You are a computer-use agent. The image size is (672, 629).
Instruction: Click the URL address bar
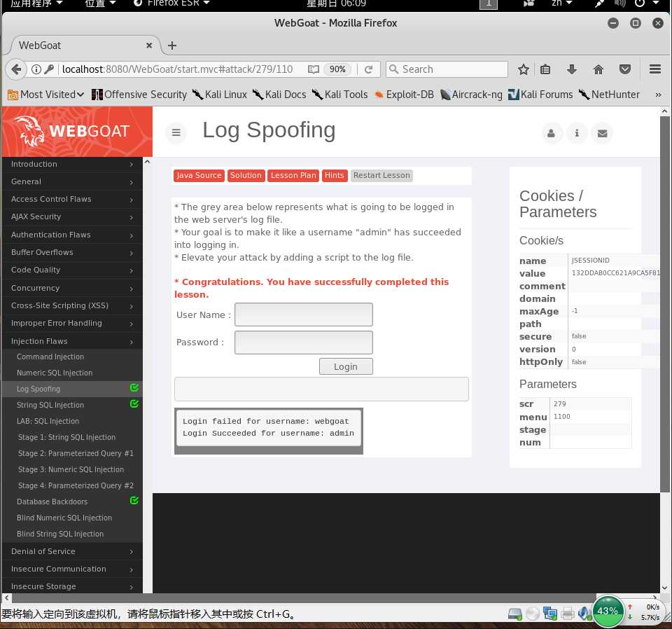pos(178,69)
